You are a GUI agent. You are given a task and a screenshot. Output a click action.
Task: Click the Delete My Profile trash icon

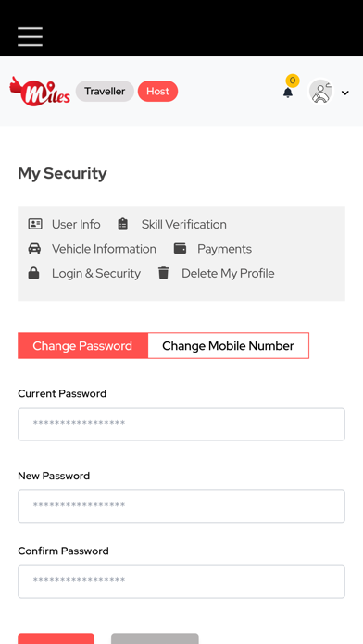click(164, 273)
